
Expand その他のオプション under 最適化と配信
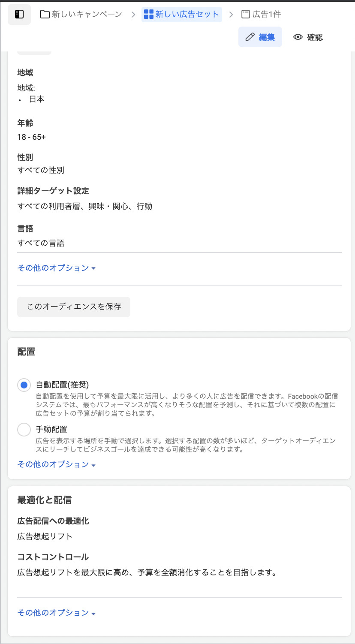pyautogui.click(x=53, y=613)
